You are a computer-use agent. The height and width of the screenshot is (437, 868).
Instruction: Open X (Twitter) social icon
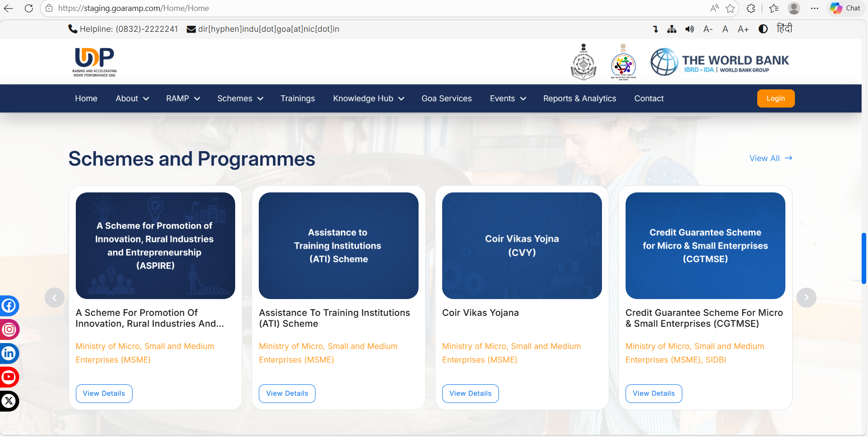point(9,401)
